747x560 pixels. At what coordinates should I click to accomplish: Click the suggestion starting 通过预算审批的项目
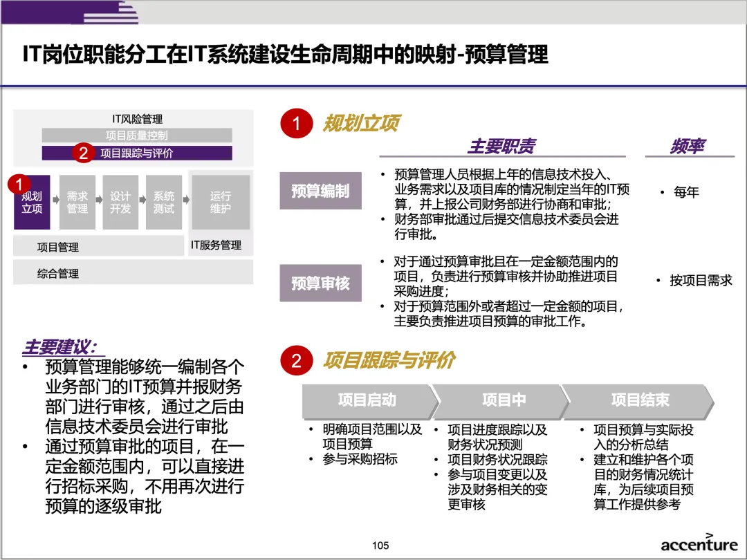coord(145,476)
